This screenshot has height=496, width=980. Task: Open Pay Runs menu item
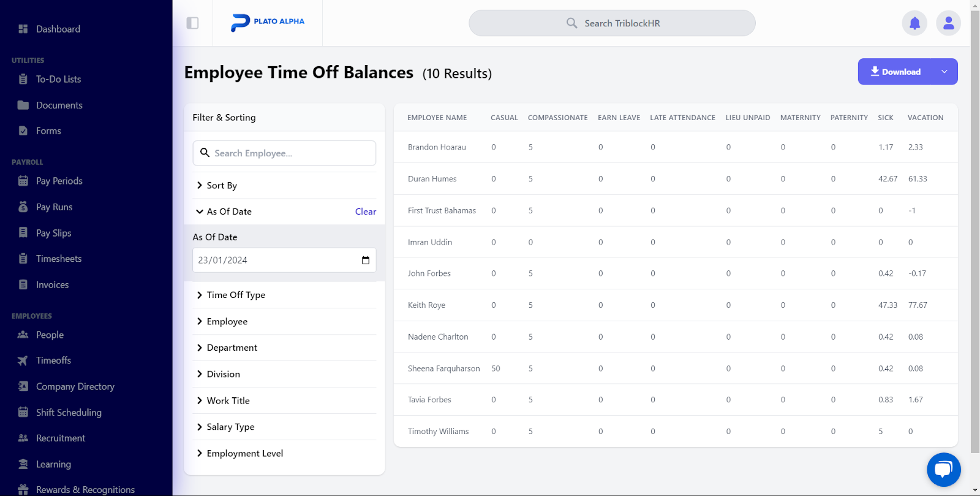(55, 207)
